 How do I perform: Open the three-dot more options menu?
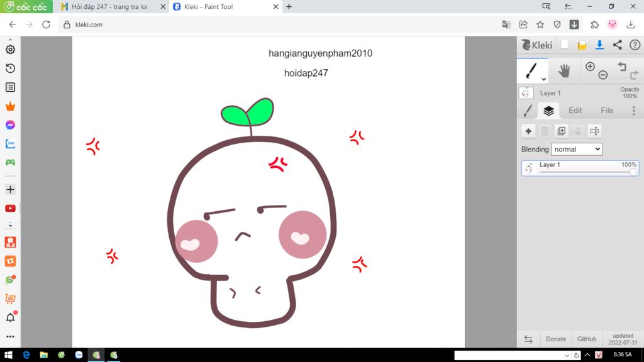[x=634, y=111]
